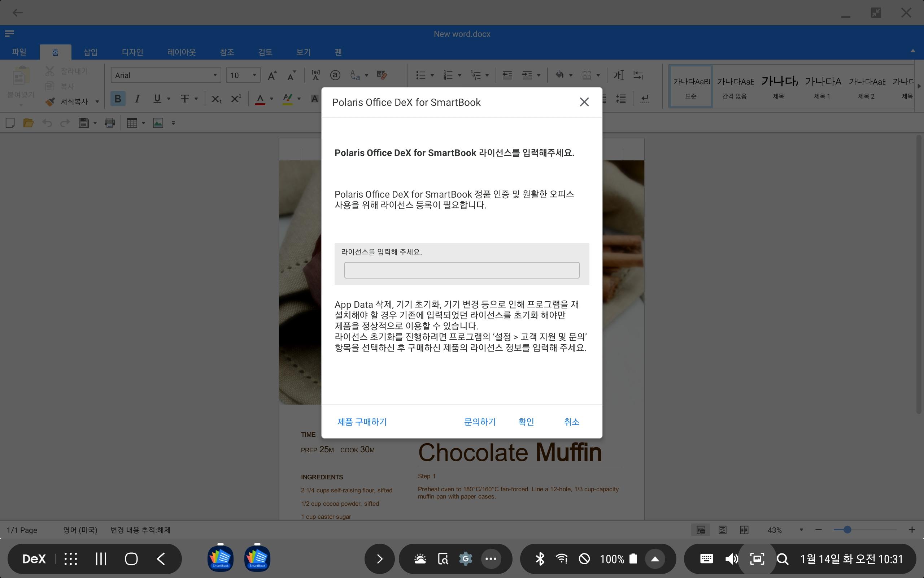Toggle Subscript formatting
This screenshot has width=924, height=578.
216,99
